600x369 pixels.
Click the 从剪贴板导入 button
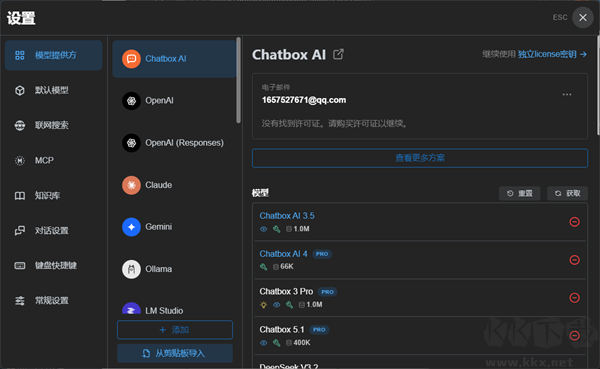click(x=175, y=353)
